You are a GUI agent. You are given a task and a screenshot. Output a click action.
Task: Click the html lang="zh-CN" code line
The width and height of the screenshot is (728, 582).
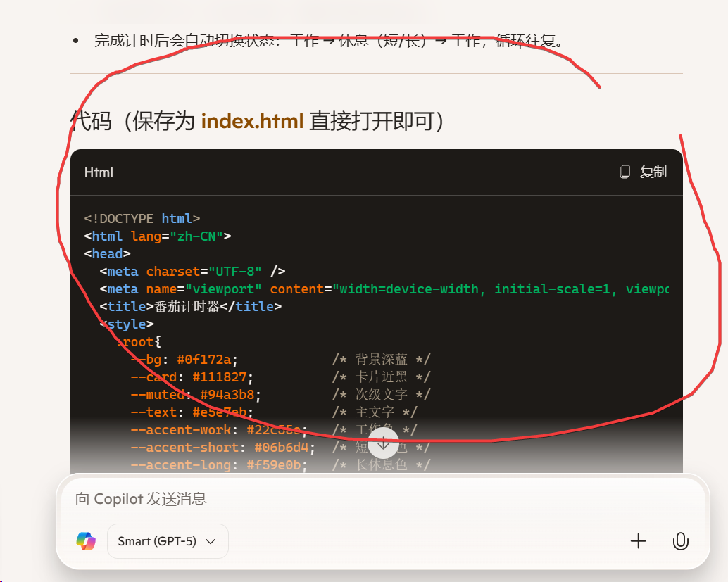[158, 236]
